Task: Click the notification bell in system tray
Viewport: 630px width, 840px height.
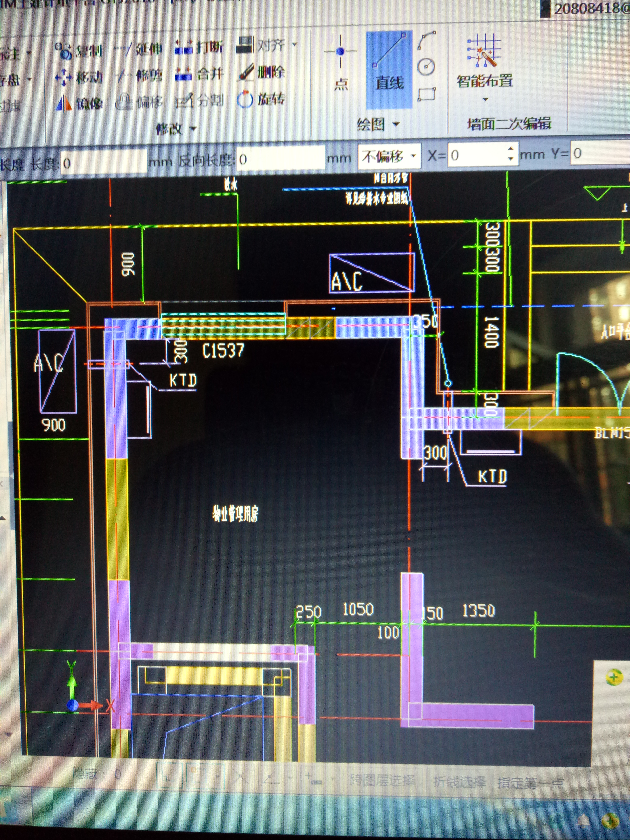Action: pos(583,821)
